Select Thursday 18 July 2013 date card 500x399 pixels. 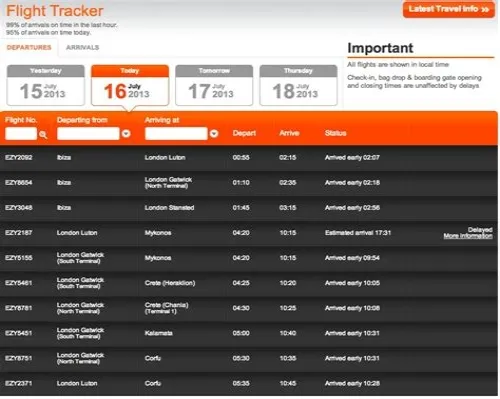pyautogui.click(x=299, y=85)
